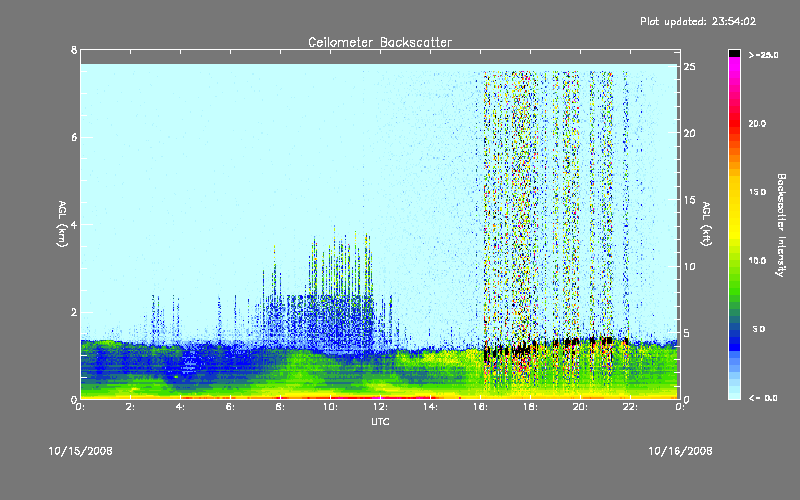Select the "20:" hour tick on UTC axis
The image size is (800, 500).
[580, 407]
